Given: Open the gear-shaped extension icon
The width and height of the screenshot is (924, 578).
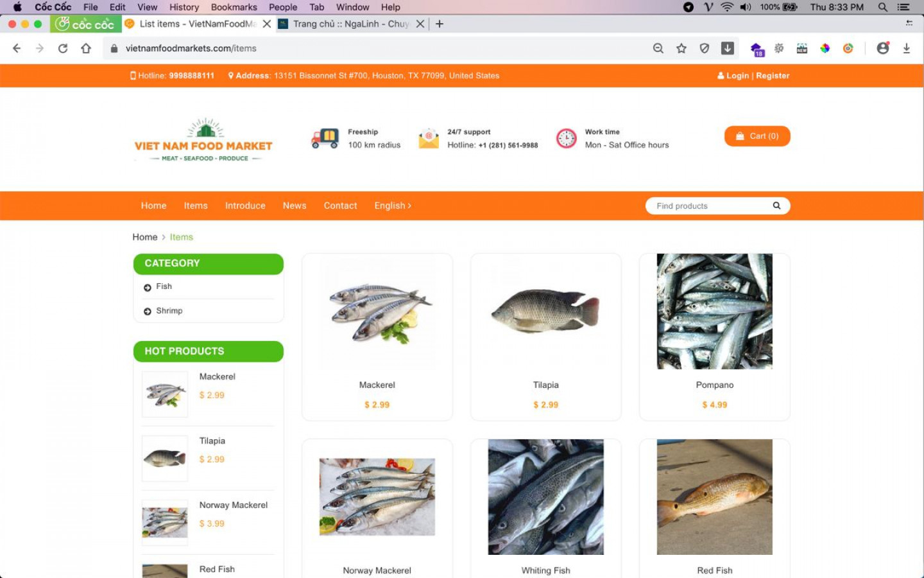Looking at the screenshot, I should coord(779,48).
